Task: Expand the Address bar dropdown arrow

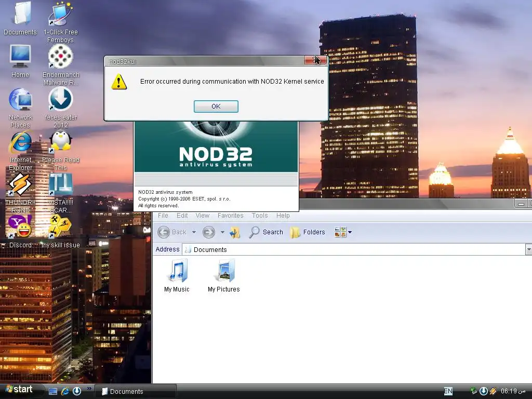Action: pos(528,249)
